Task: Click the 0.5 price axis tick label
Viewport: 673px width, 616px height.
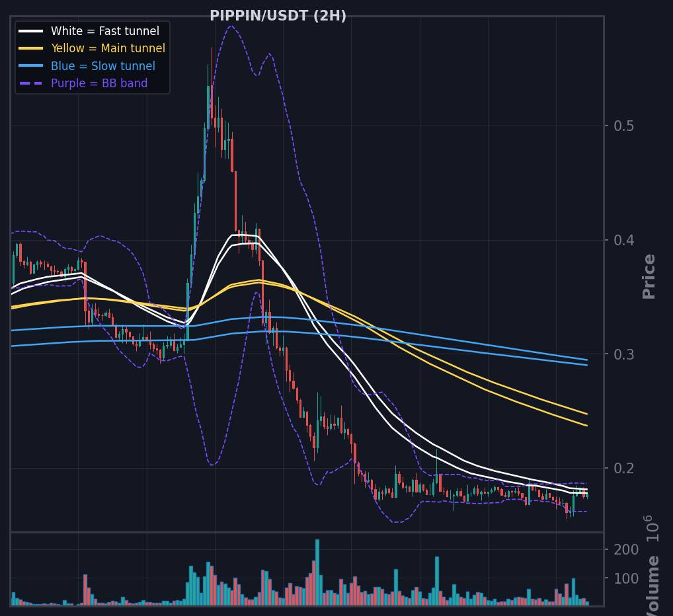Action: tap(623, 126)
